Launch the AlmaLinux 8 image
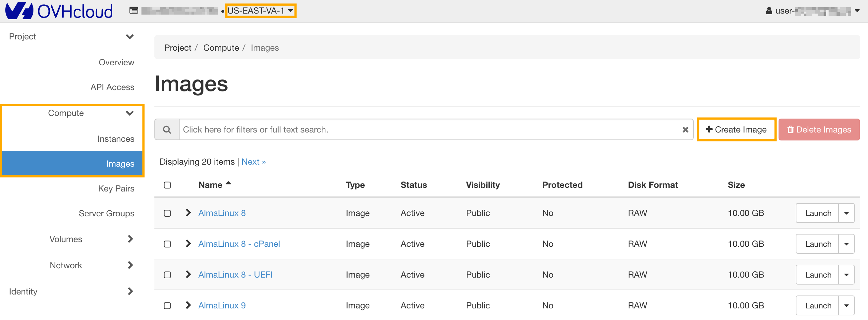The width and height of the screenshot is (868, 320). (817, 214)
